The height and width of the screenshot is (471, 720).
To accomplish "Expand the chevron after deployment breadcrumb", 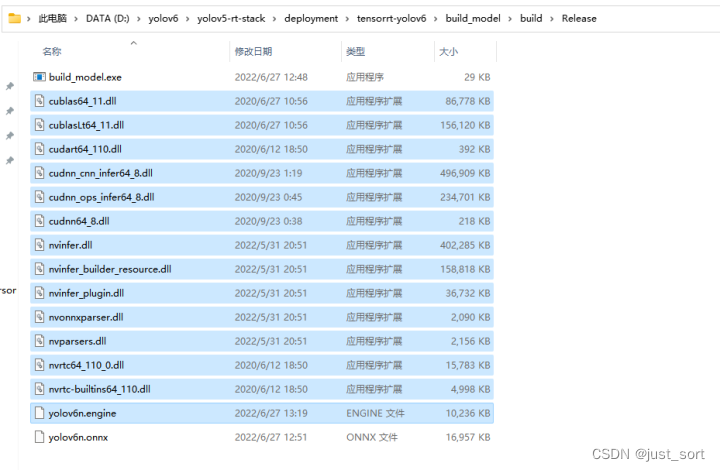I will [347, 19].
